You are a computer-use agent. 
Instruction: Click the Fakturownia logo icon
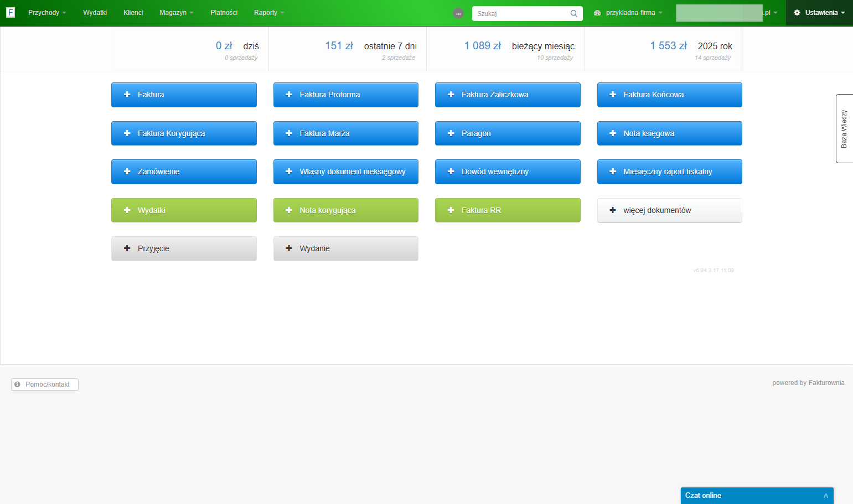11,12
